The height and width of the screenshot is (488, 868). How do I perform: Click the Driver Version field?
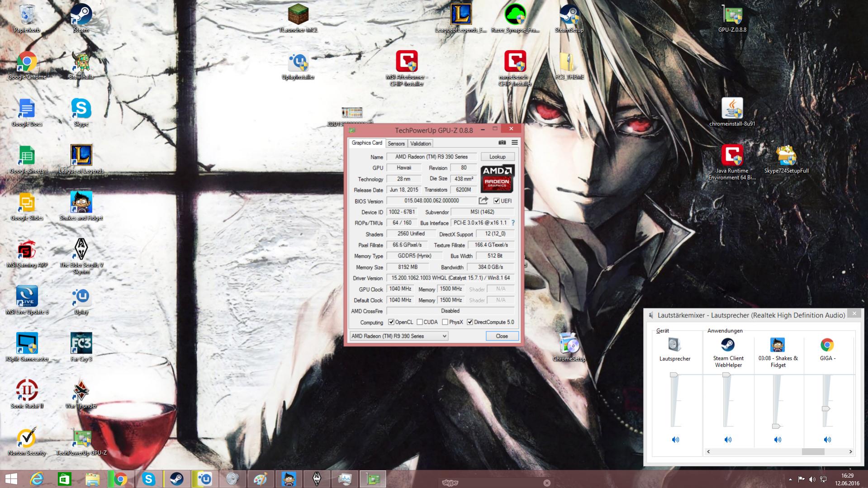pos(451,278)
